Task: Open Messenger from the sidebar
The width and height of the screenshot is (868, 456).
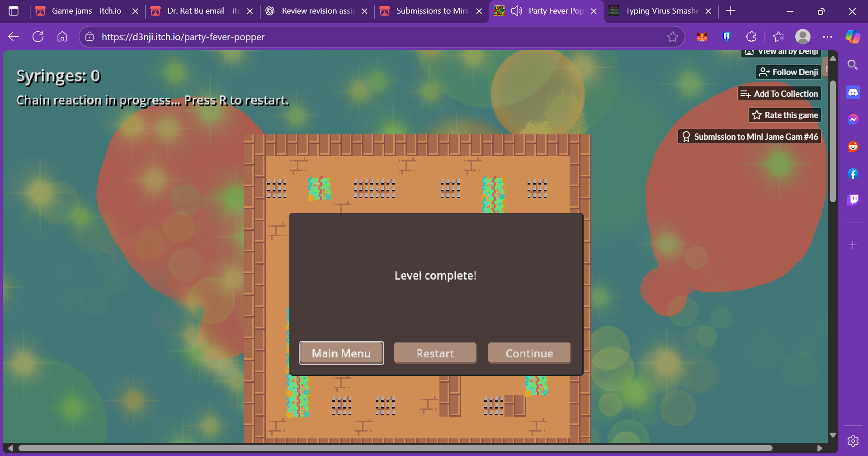Action: [853, 119]
